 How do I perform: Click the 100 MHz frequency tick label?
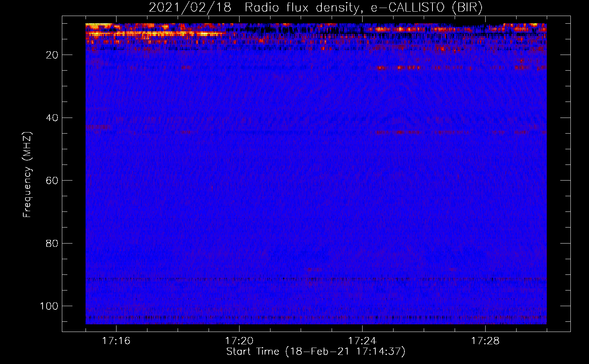tap(49, 306)
